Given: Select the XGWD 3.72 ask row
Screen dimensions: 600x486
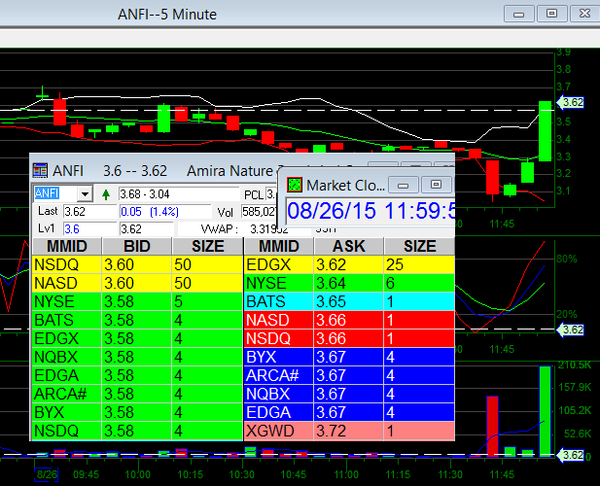Looking at the screenshot, I should [348, 430].
